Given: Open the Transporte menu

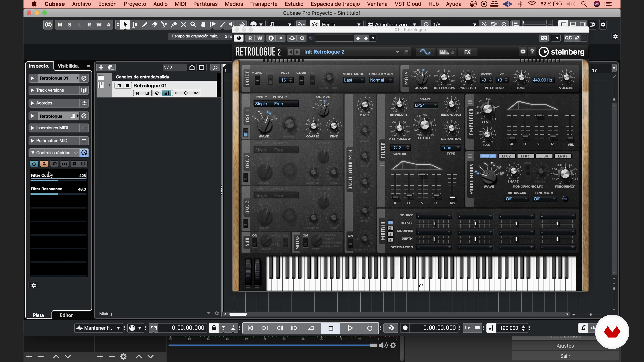Looking at the screenshot, I should (264, 4).
